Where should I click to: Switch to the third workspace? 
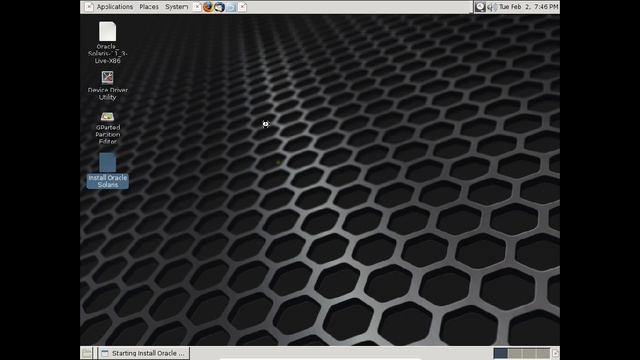[529, 353]
